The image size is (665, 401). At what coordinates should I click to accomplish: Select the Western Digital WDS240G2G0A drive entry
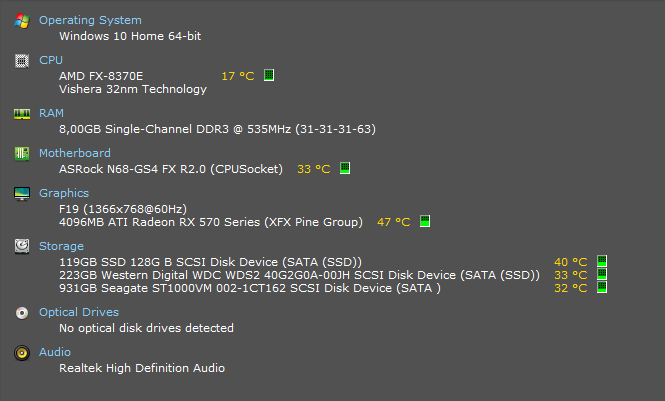click(299, 275)
